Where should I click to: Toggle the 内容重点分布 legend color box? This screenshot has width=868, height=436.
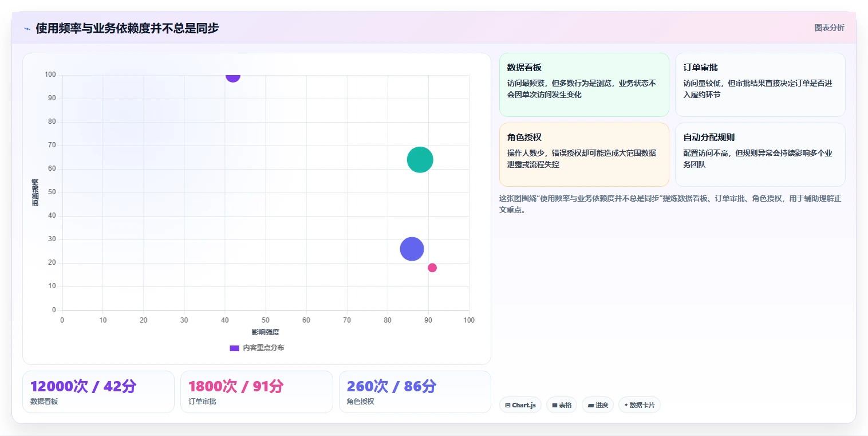(234, 348)
